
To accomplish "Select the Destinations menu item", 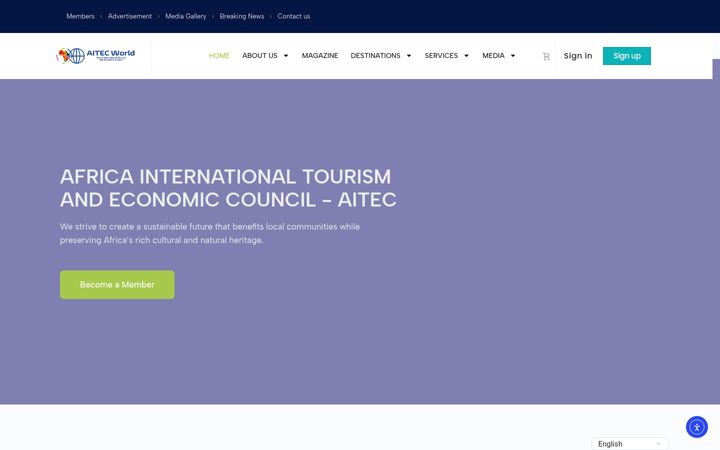I will [x=375, y=56].
